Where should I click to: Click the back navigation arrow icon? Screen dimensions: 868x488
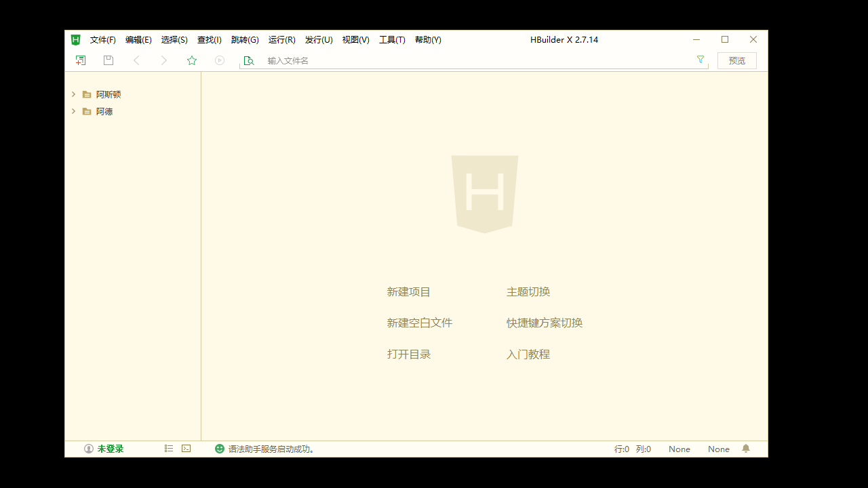tap(136, 60)
